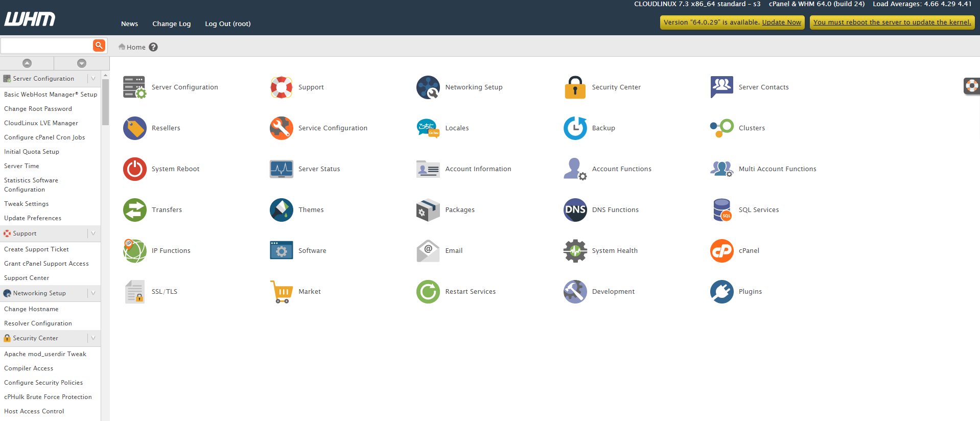Collapse the Networking Setup sidebar section
The width and height of the screenshot is (980, 421).
pos(93,293)
